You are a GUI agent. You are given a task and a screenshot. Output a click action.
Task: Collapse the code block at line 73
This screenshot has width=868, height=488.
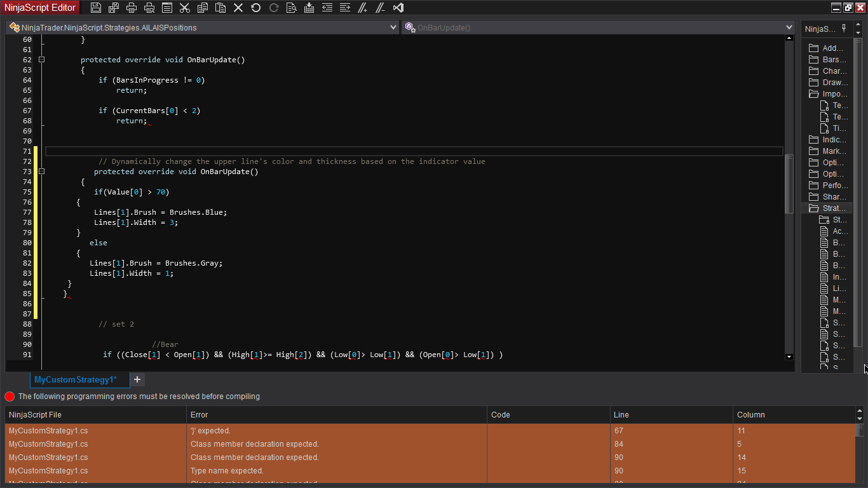pyautogui.click(x=42, y=172)
